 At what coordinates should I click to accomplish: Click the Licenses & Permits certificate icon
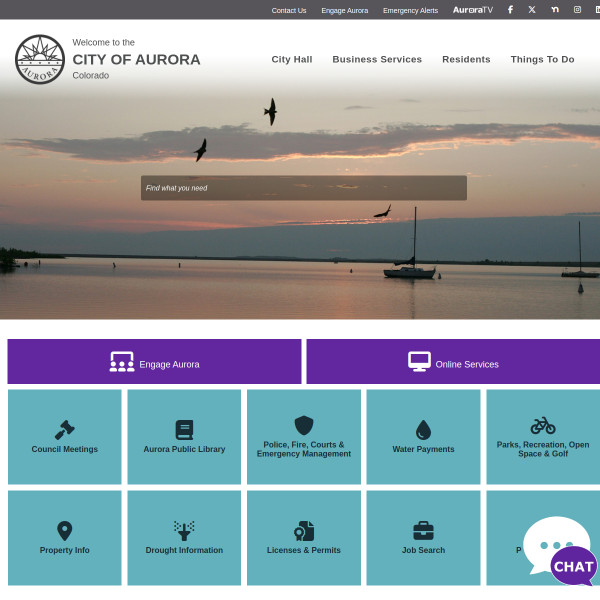[x=304, y=531]
